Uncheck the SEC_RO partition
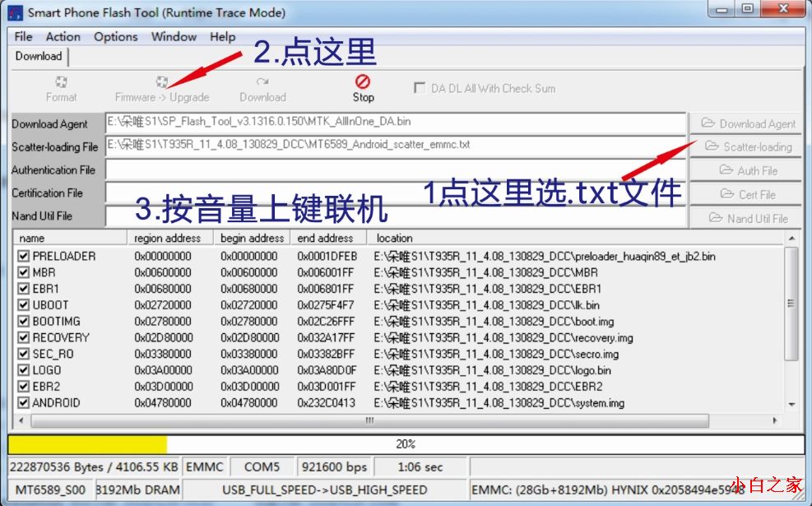The image size is (812, 506). click(23, 354)
